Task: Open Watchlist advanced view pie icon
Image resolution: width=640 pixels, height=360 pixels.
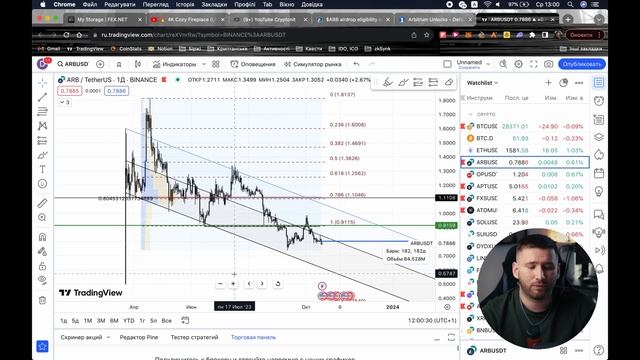Action: pos(564,83)
